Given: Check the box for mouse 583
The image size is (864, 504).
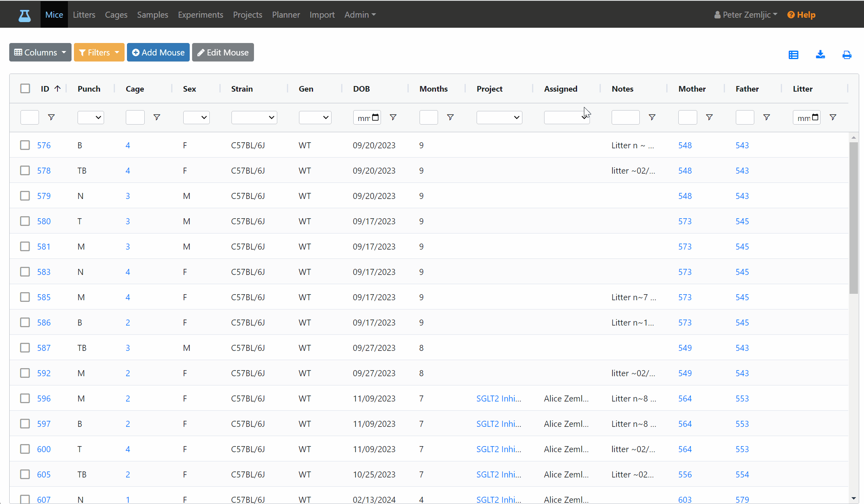Looking at the screenshot, I should [25, 272].
